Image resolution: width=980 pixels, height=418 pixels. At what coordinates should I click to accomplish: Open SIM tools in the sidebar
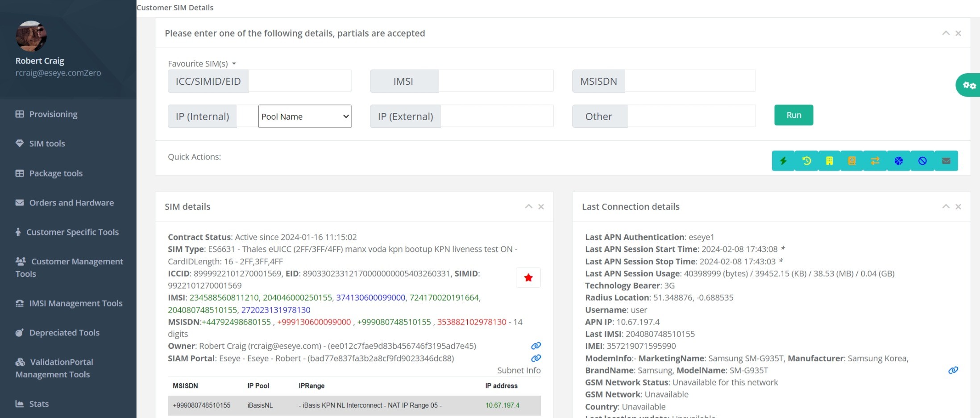(x=46, y=143)
